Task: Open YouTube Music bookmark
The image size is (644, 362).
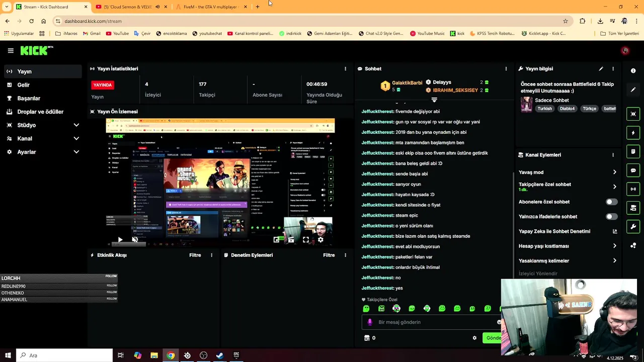Action: (427, 34)
